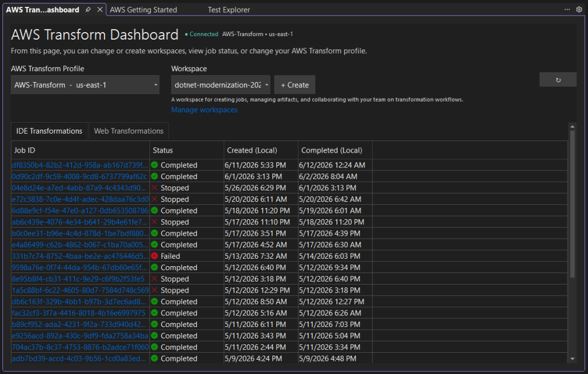Click the refresh dashboard button
The height and width of the screenshot is (374, 588).
[x=558, y=80]
